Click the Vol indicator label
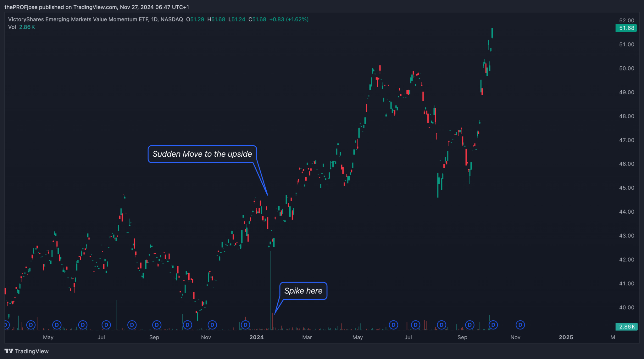Viewport: 644px width, 359px height. [12, 27]
